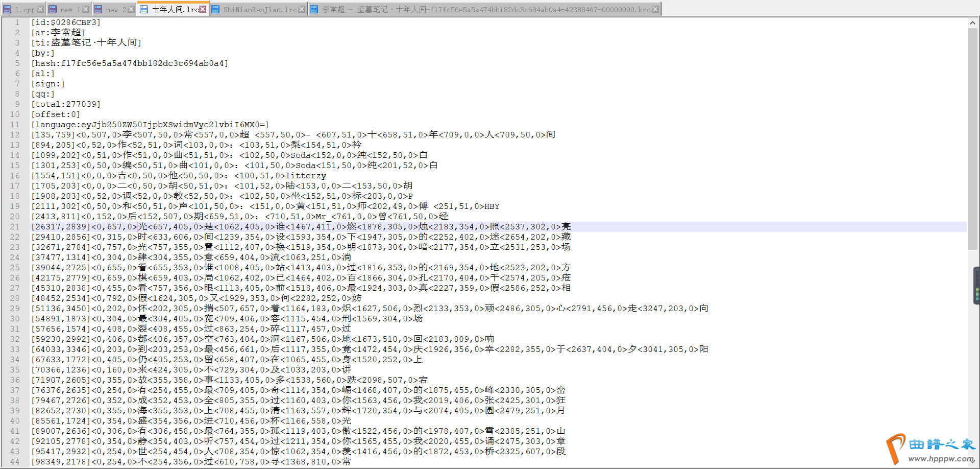Click line number 21 in the margin

pyautogui.click(x=15, y=227)
